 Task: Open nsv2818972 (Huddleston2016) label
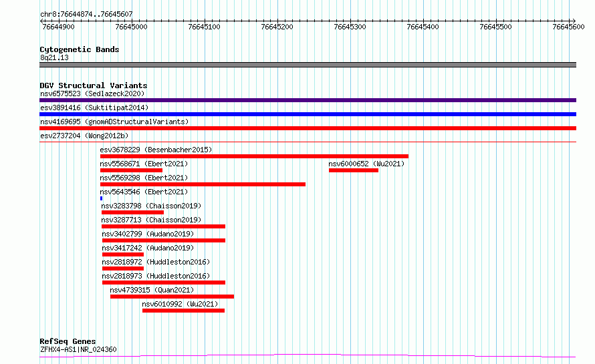pyautogui.click(x=156, y=262)
